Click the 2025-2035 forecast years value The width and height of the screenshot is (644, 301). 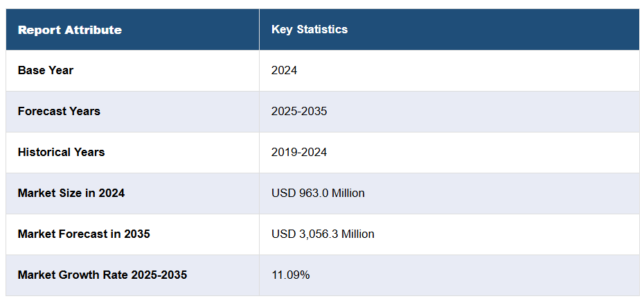299,111
